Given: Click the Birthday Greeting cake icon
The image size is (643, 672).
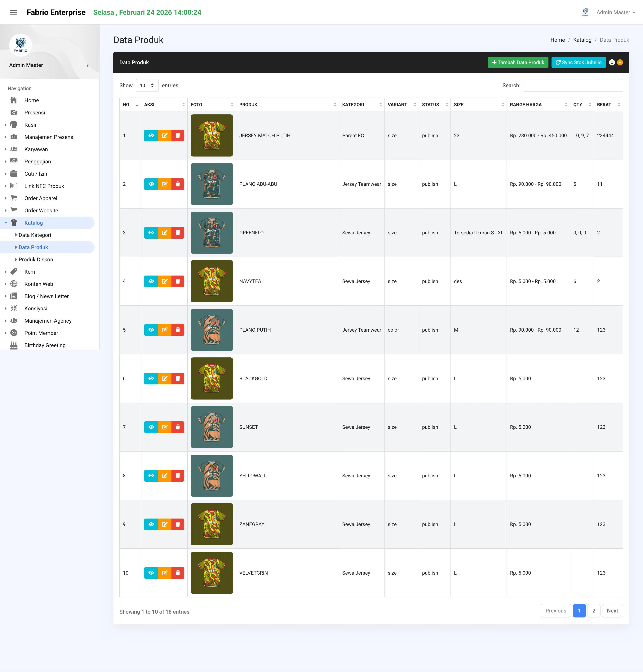Looking at the screenshot, I should [x=14, y=345].
